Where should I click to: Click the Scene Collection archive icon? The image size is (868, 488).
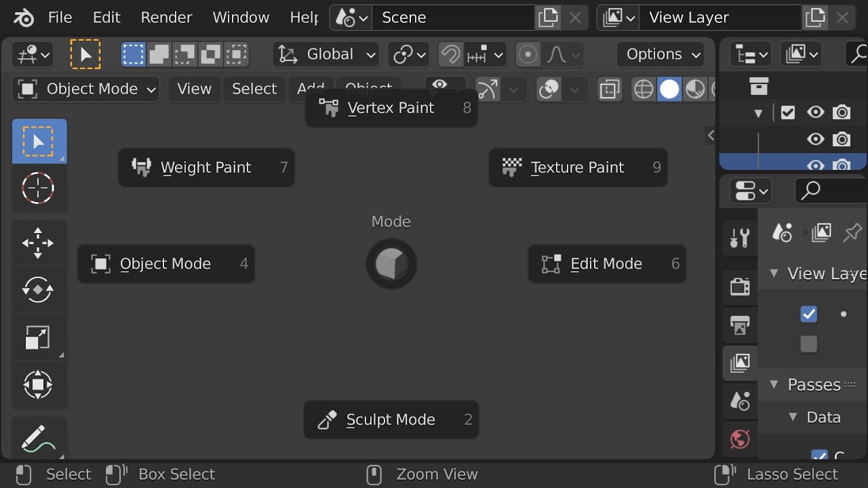coord(759,87)
